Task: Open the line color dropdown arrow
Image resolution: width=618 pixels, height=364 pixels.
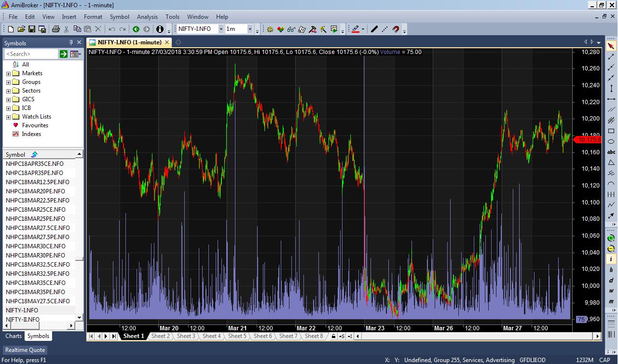Action: (x=363, y=29)
